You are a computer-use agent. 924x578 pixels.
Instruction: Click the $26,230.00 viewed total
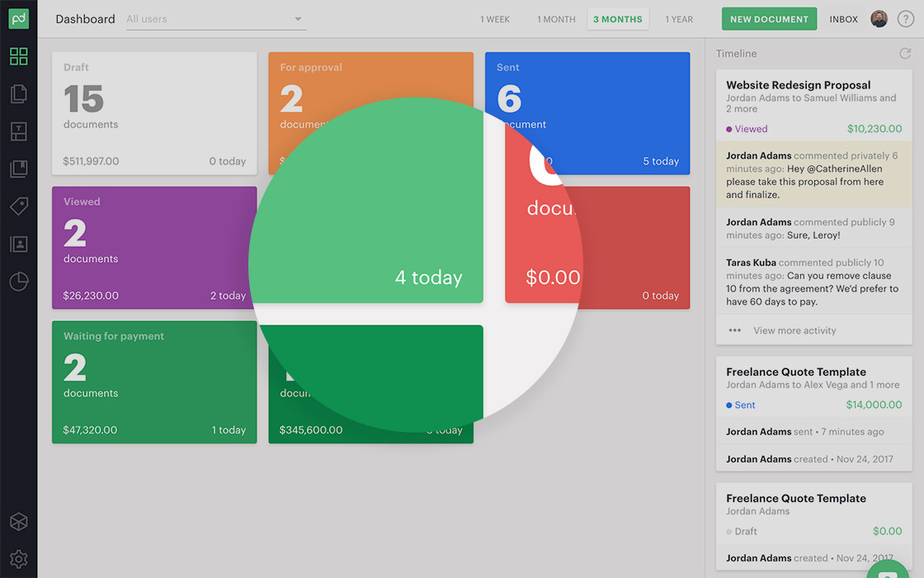point(91,296)
